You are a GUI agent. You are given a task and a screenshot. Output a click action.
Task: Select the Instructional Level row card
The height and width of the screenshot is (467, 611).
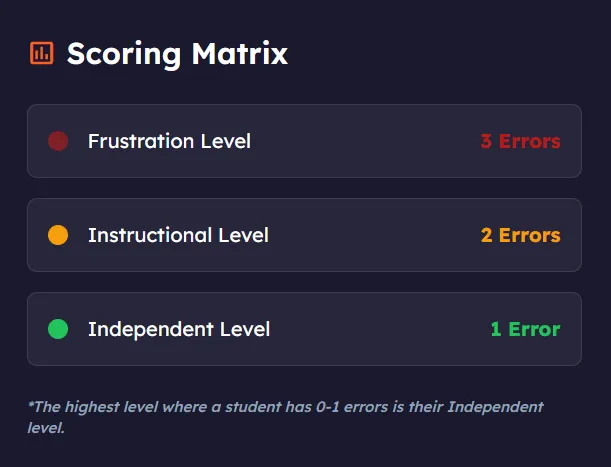coord(304,235)
